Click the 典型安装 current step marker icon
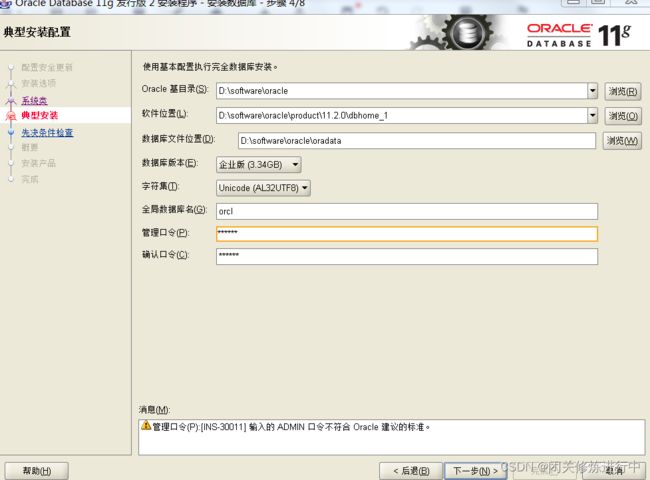Viewport: 650px width, 480px height. tap(11, 116)
